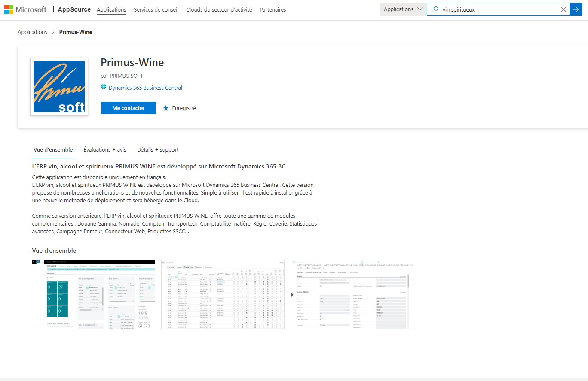Open the Partenaires menu
Screen dimensions: 588x381
273,9
